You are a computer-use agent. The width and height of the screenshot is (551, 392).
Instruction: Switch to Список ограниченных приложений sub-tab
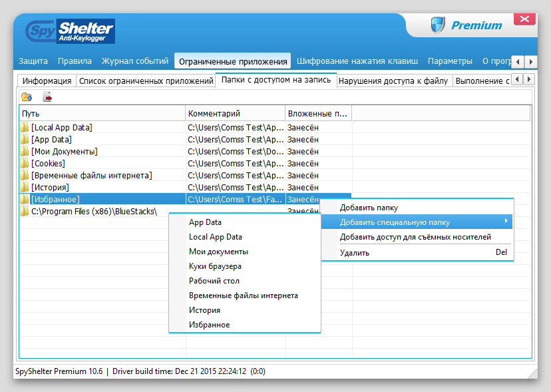(146, 81)
